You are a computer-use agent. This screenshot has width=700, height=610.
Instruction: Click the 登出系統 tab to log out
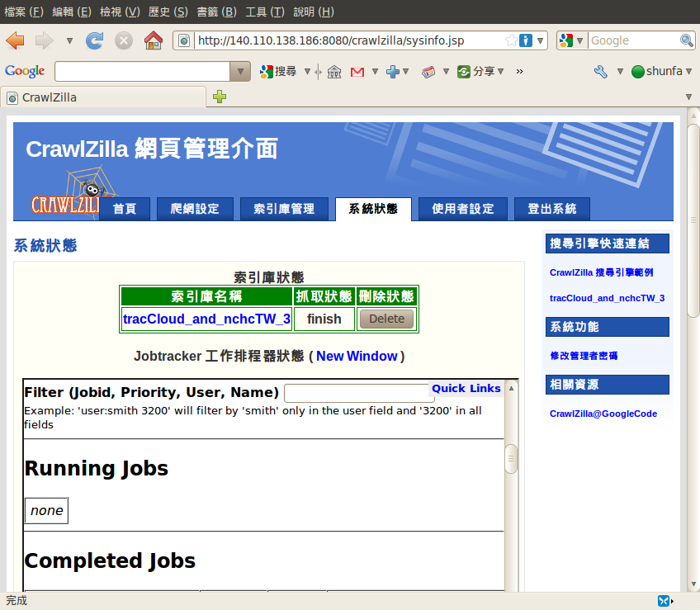pyautogui.click(x=552, y=209)
